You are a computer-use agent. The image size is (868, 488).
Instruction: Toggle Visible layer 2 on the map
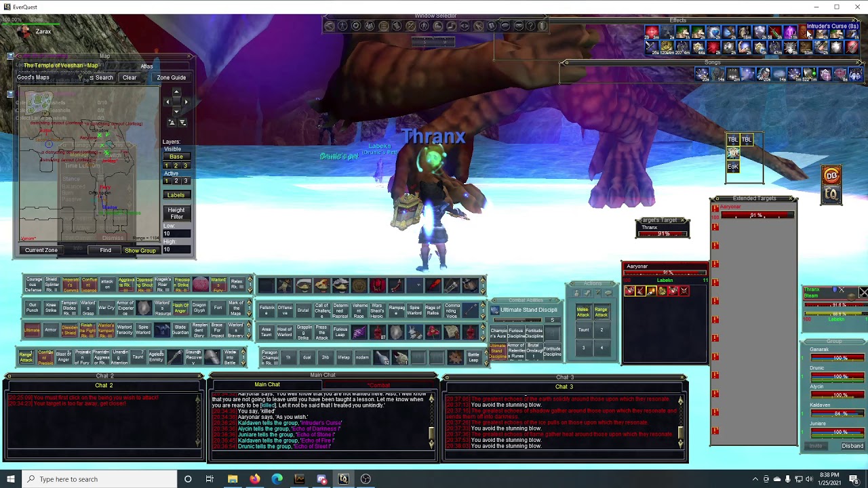click(x=176, y=165)
